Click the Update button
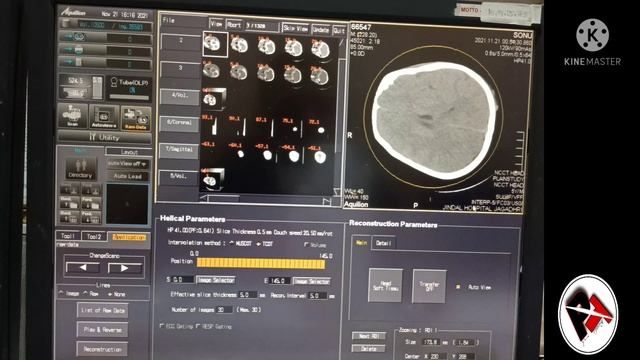Screen dimensions: 640x360 click(x=320, y=29)
